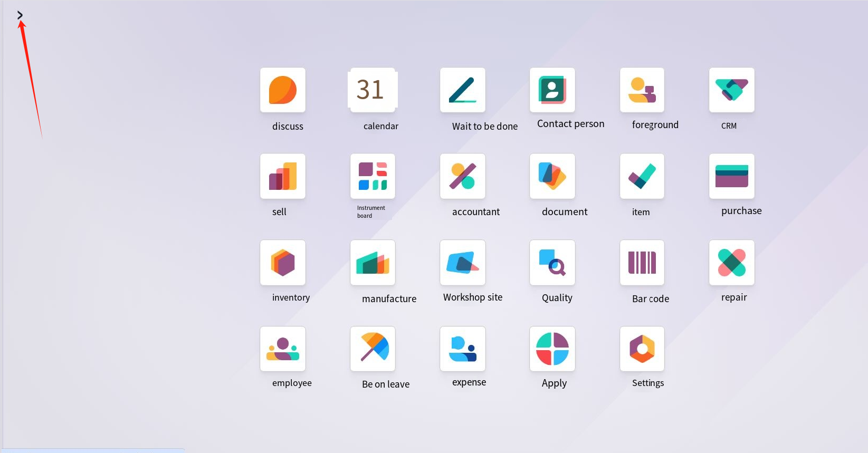
Task: Open the sell app icon
Action: coord(283,176)
